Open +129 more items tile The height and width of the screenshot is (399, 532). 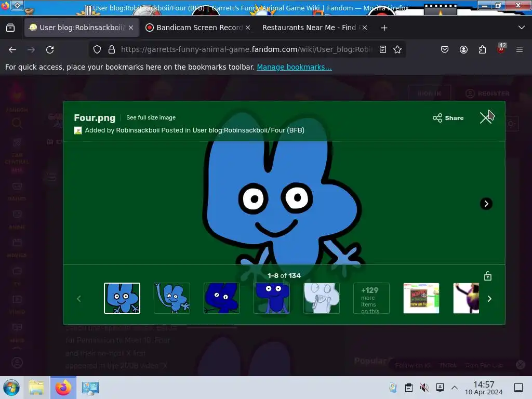pos(371,298)
